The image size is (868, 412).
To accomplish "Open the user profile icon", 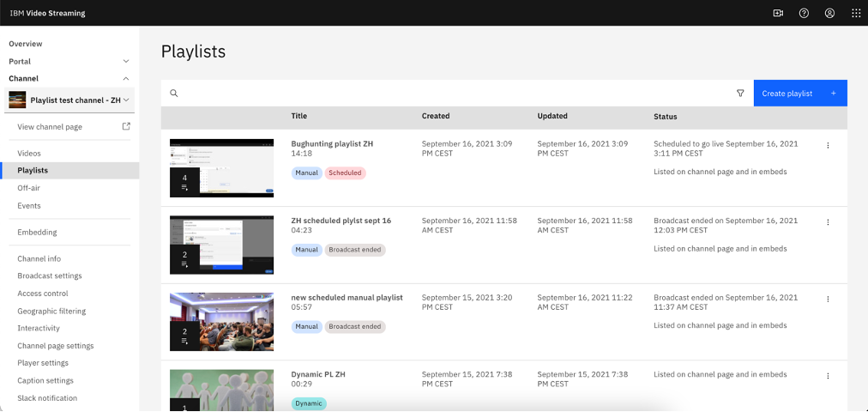I will (x=829, y=13).
